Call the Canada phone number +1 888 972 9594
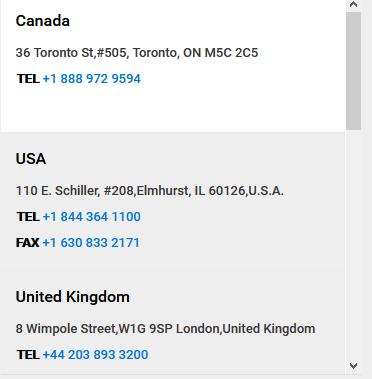Screen dimensions: 372x379 tap(92, 79)
